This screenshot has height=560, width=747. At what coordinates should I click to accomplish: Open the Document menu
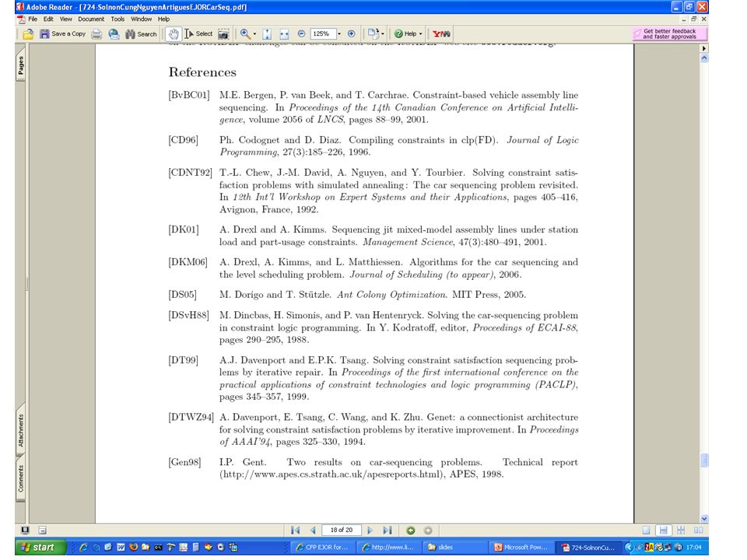[x=91, y=19]
